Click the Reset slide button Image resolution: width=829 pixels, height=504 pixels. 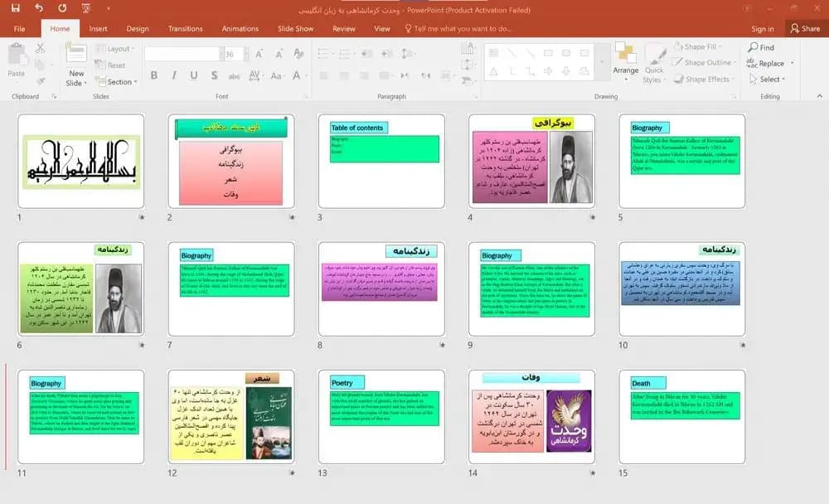pyautogui.click(x=110, y=65)
